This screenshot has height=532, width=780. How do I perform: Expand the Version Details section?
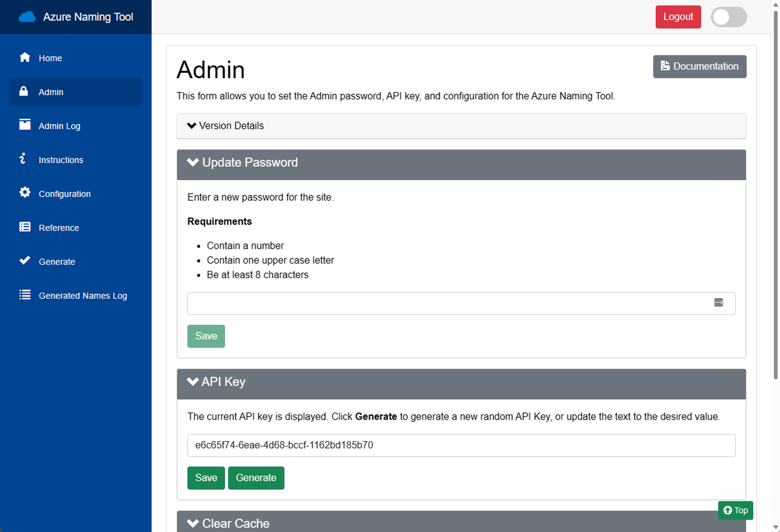click(461, 126)
